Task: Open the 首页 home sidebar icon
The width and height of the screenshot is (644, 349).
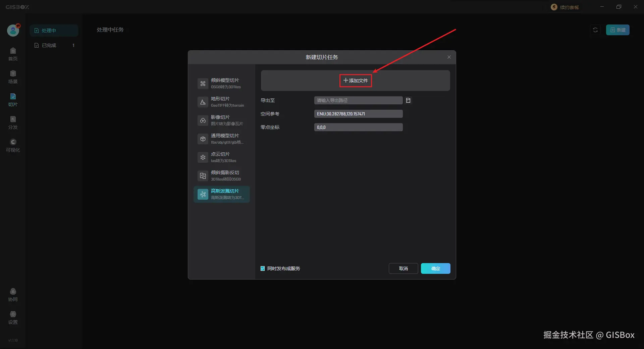Action: [x=13, y=54]
